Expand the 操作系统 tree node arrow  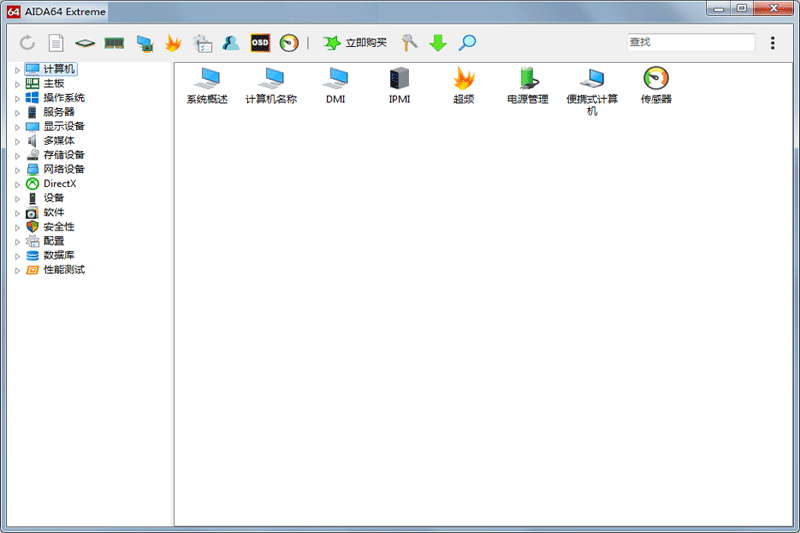click(17, 98)
